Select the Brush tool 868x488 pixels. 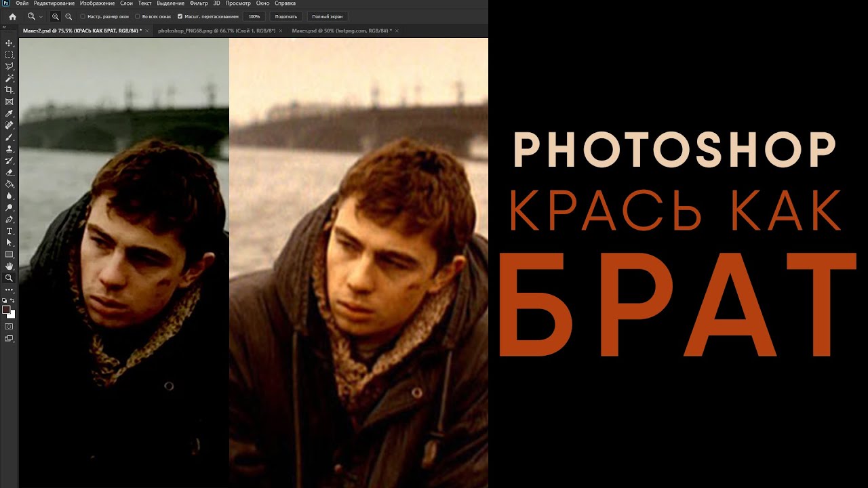coord(9,137)
